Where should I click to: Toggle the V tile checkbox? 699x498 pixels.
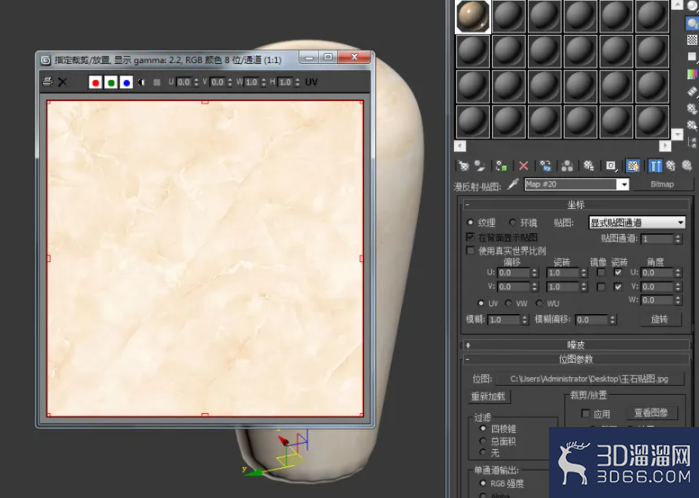(x=618, y=287)
